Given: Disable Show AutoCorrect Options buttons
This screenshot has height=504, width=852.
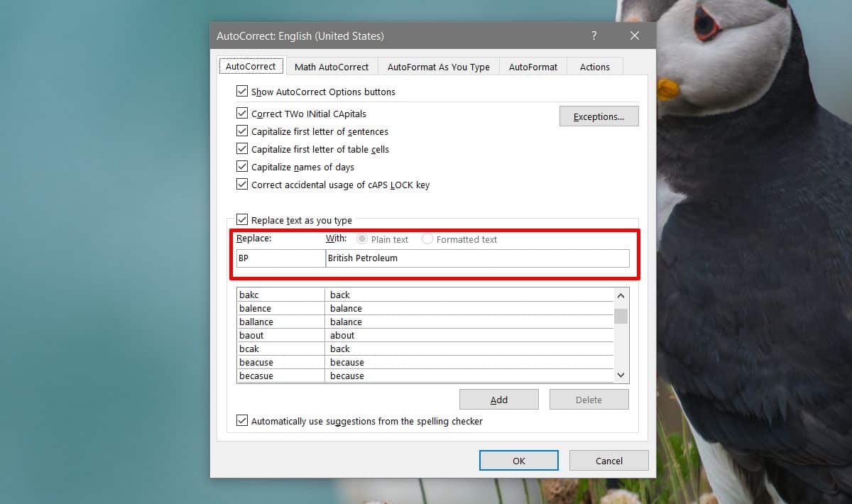Looking at the screenshot, I should (x=242, y=91).
